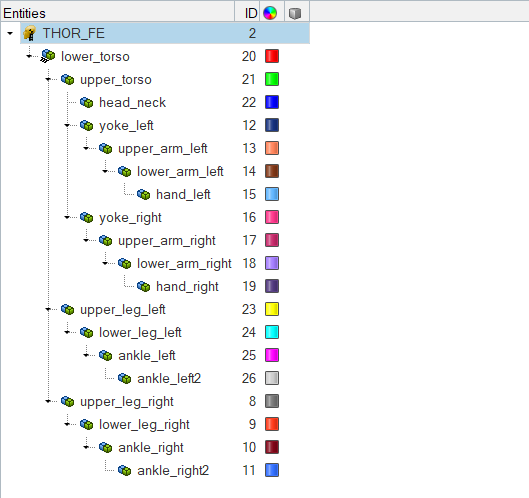The image size is (529, 498).
Task: Collapse the upper_torso branch
Action: (48, 79)
